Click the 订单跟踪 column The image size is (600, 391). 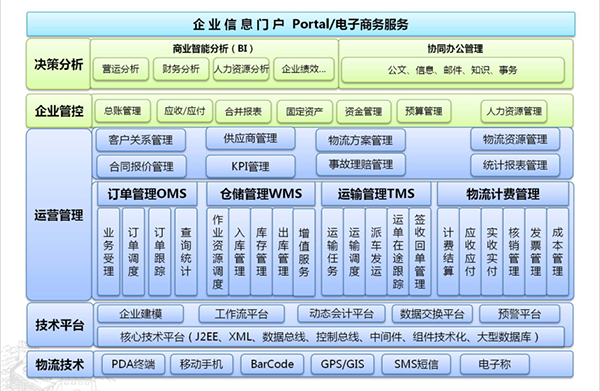pyautogui.click(x=160, y=252)
